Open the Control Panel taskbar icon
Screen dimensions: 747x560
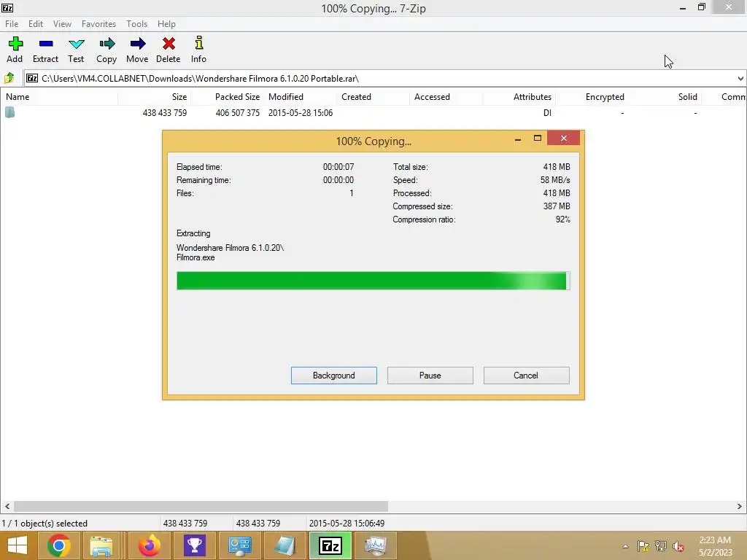point(239,545)
